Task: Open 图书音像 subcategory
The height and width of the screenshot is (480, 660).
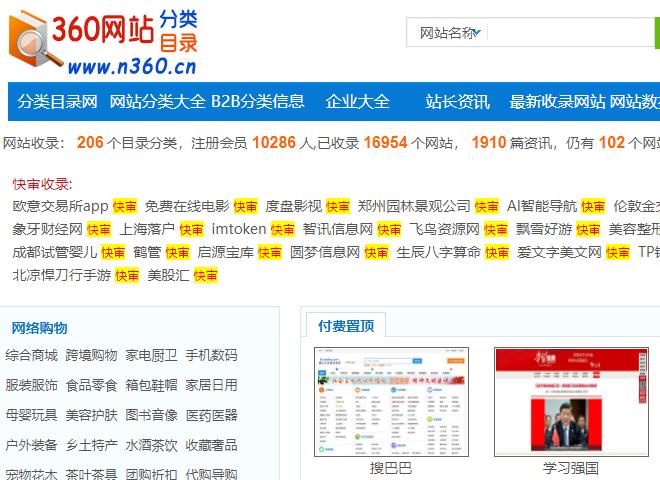Action: coord(151,415)
